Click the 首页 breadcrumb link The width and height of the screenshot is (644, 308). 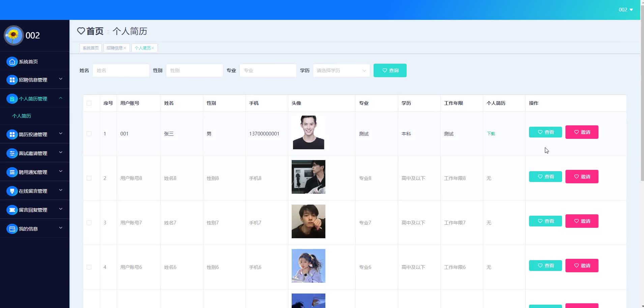(x=95, y=31)
